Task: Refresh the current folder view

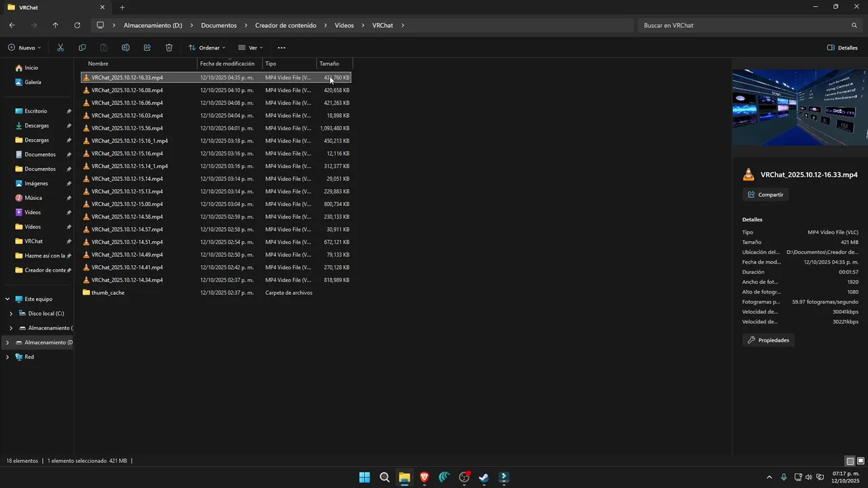Action: tap(77, 25)
